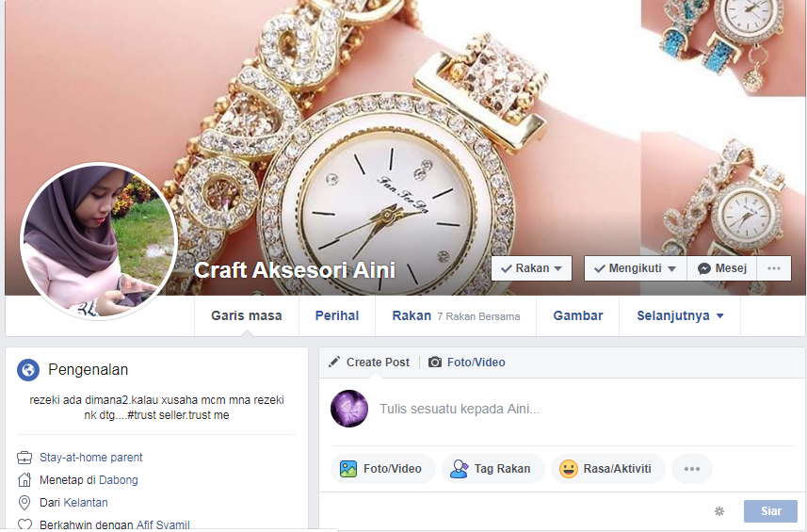Image resolution: width=807 pixels, height=532 pixels.
Task: Click the house icon beside Menetap di
Action: click(24, 480)
